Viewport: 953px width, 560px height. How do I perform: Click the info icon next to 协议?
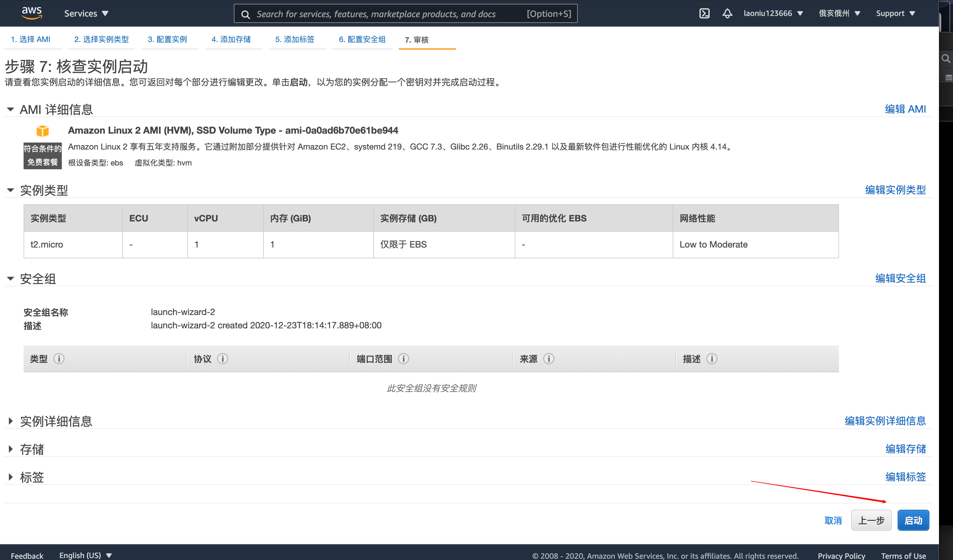pyautogui.click(x=222, y=358)
